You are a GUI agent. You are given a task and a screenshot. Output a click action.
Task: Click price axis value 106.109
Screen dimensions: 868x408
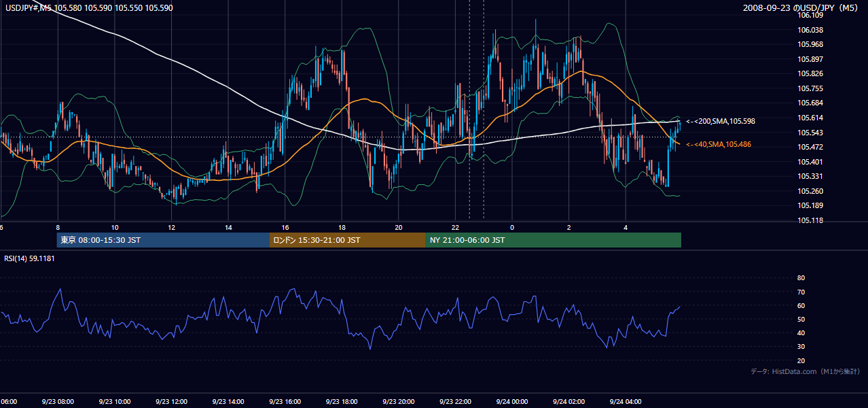(x=811, y=15)
